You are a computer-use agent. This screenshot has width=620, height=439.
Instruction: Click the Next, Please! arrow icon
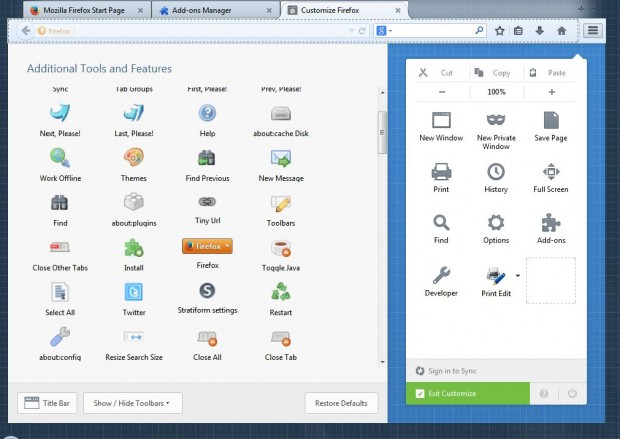[x=60, y=113]
